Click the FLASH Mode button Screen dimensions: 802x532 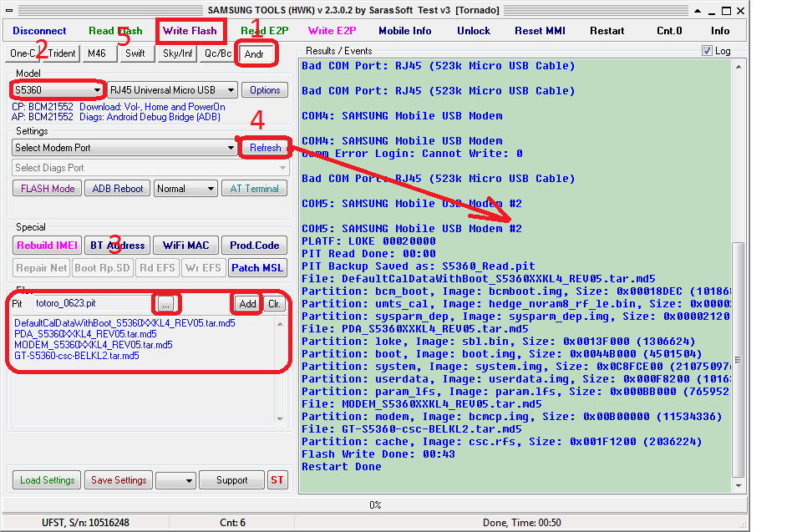point(48,188)
